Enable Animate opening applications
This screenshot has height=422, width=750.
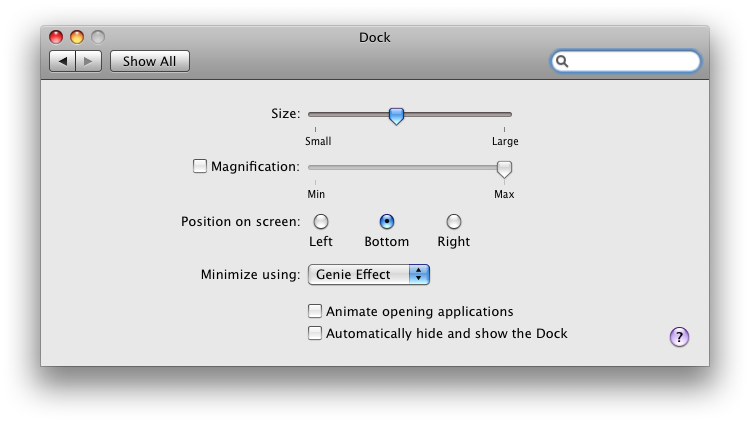click(x=315, y=311)
